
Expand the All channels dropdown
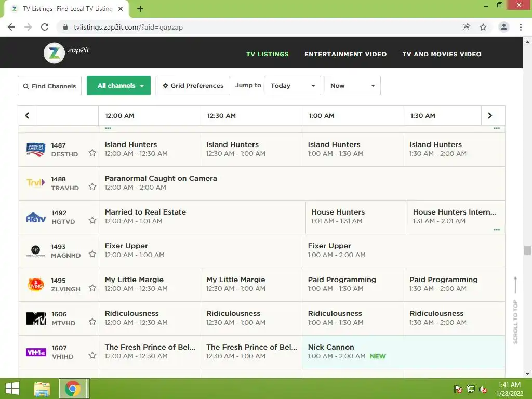(x=119, y=86)
